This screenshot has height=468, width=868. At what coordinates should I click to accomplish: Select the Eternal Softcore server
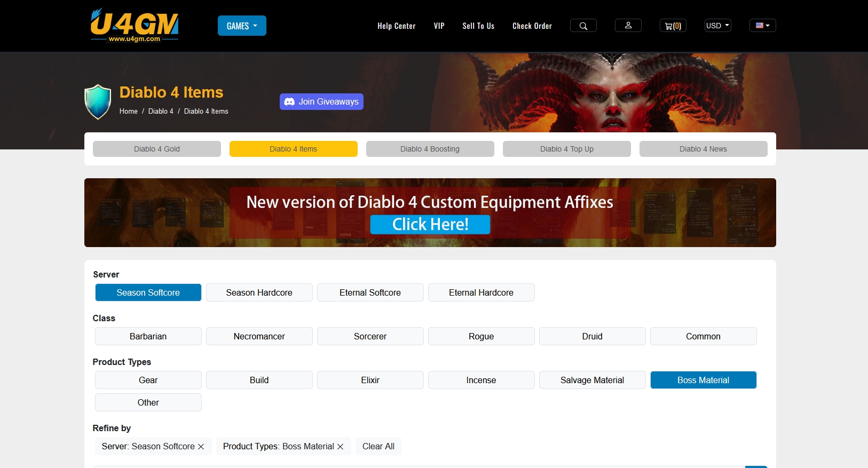tap(370, 292)
